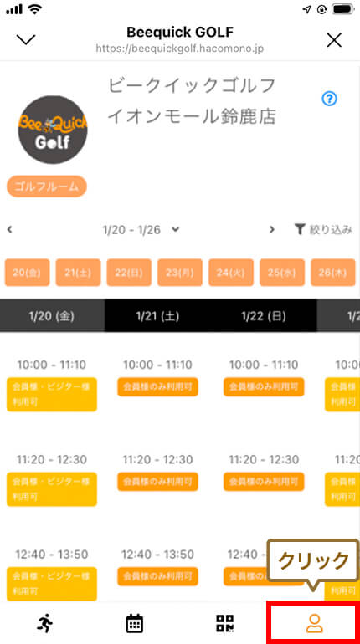
Task: Collapse the browser with the down chevron
Action: pyautogui.click(x=26, y=40)
